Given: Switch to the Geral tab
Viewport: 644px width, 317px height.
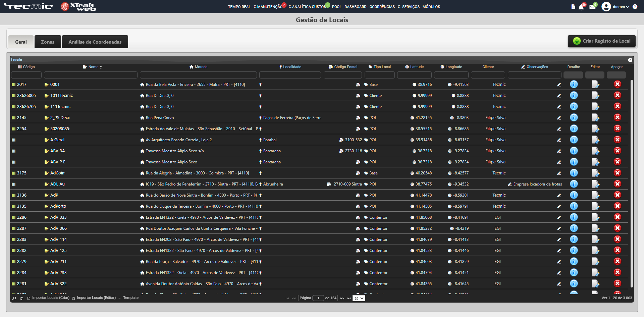Looking at the screenshot, I should [x=21, y=42].
